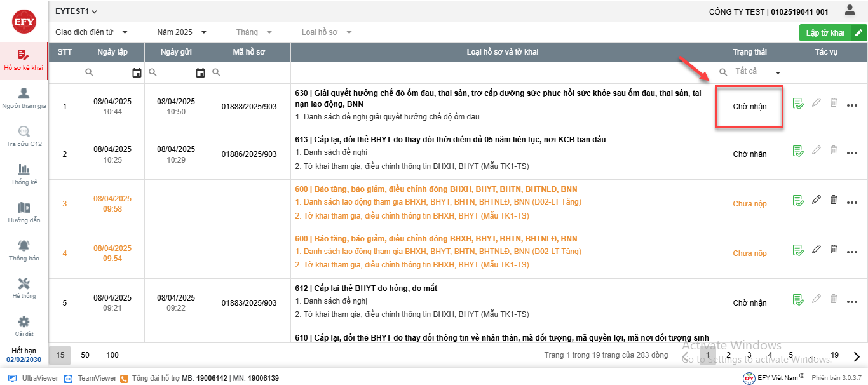
Task: Click the Thông báo bell icon
Action: [24, 246]
